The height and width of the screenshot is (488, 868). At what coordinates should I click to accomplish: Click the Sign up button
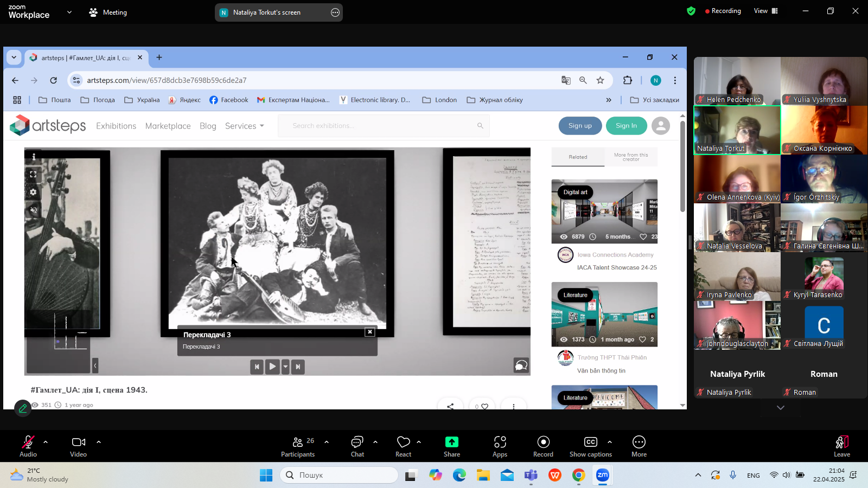(580, 126)
